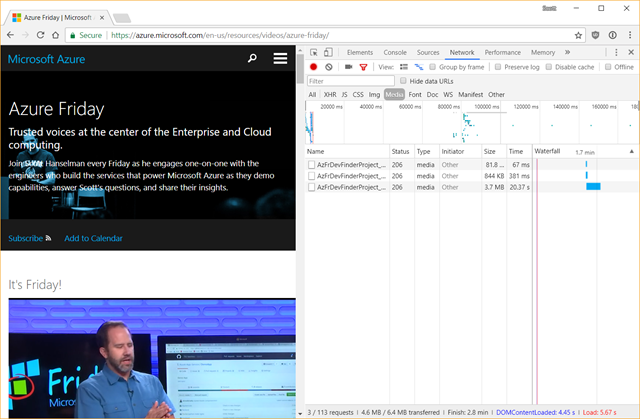This screenshot has height=419, width=640.
Task: Enable Group by frame checkbox
Action: [432, 67]
